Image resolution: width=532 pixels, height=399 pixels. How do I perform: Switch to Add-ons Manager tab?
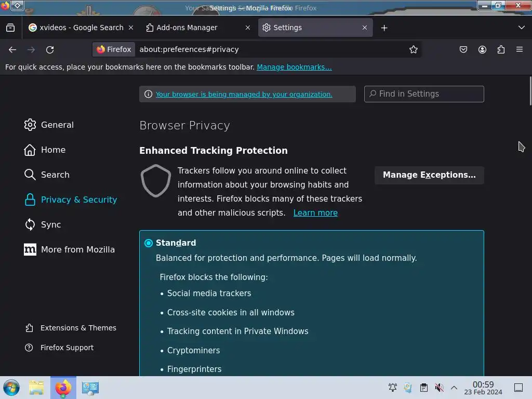[198, 28]
